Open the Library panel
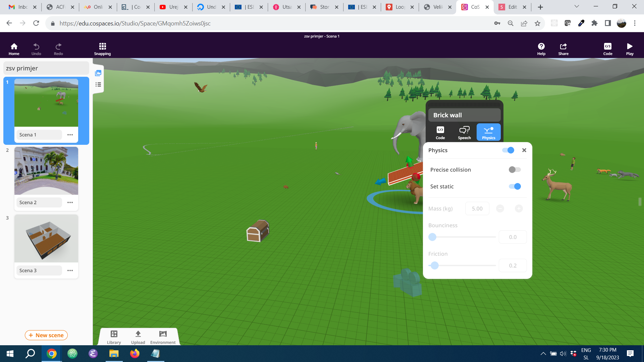 point(114,337)
